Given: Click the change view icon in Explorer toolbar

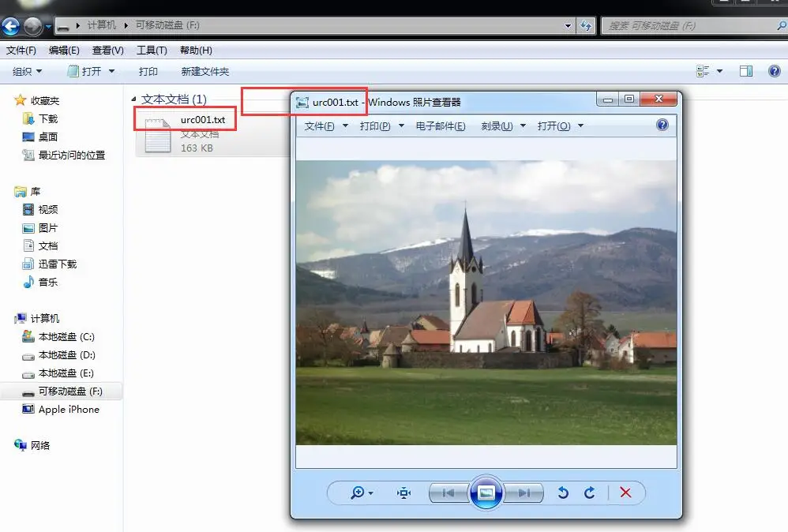Looking at the screenshot, I should (703, 71).
